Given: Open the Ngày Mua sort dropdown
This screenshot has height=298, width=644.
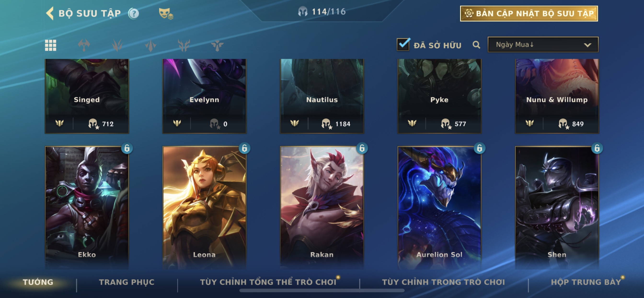Looking at the screenshot, I should coord(543,45).
